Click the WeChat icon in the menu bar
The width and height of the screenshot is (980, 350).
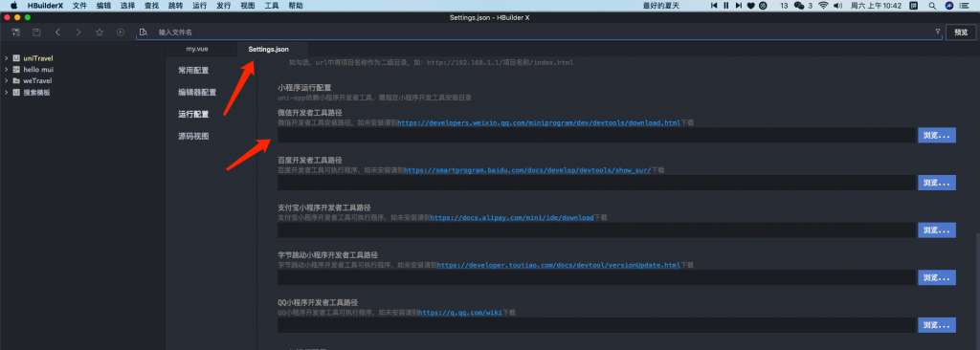(799, 5)
